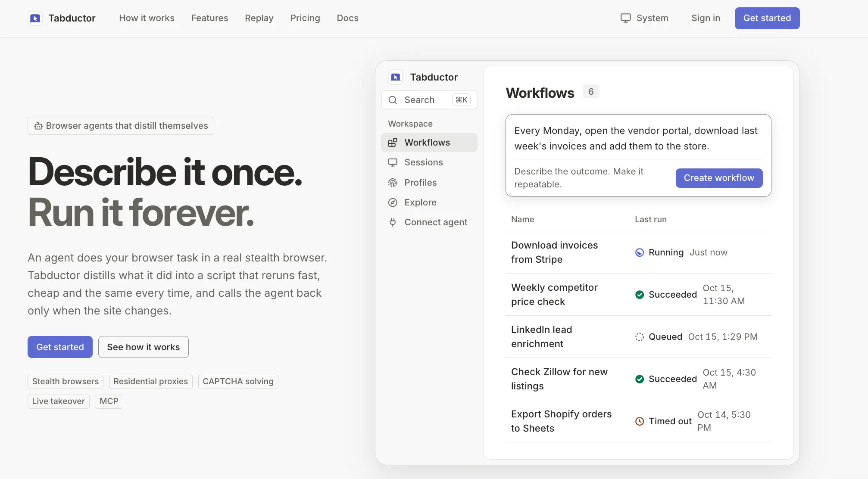Viewport: 868px width, 479px height.
Task: Open the LinkedIn lead enrichment workflow
Action: pos(638,337)
